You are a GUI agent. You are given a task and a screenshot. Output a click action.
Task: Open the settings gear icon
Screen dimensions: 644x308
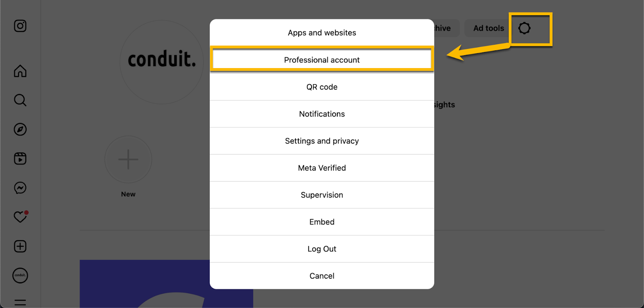coord(524,28)
